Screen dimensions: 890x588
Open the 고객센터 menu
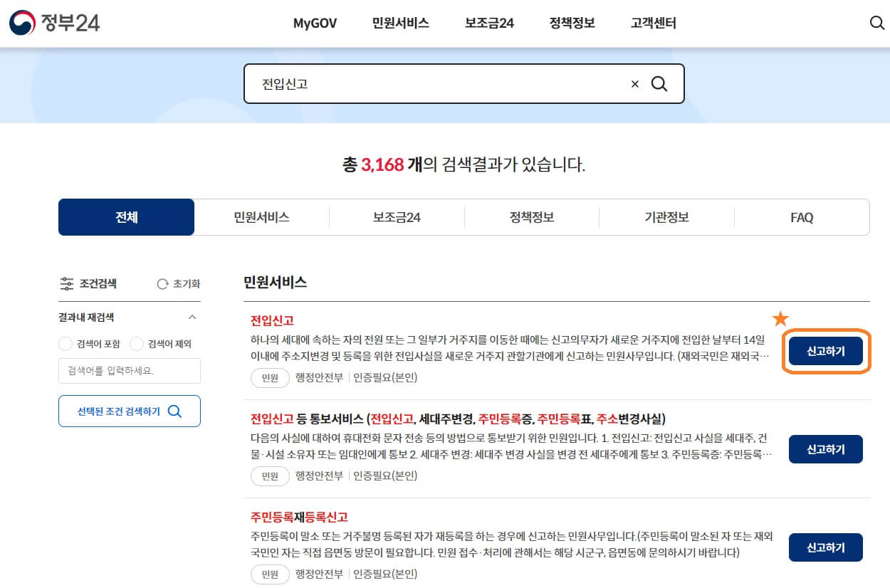click(x=652, y=23)
